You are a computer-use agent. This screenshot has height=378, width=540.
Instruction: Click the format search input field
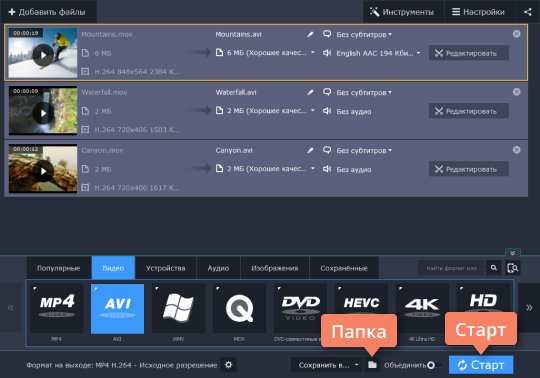(x=451, y=268)
